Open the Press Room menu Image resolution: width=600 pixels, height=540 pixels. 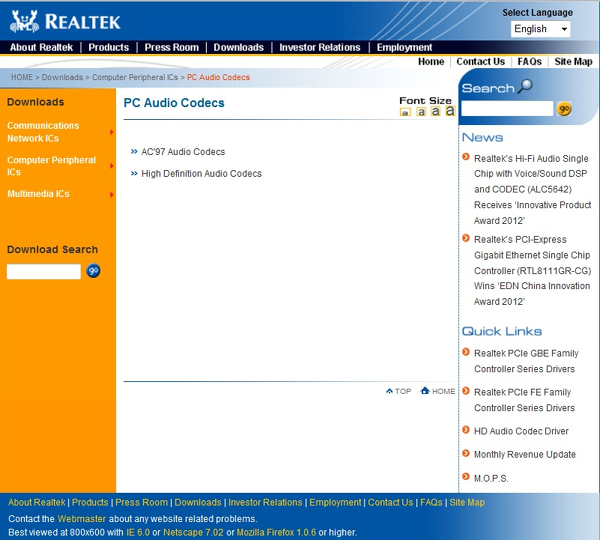[171, 47]
